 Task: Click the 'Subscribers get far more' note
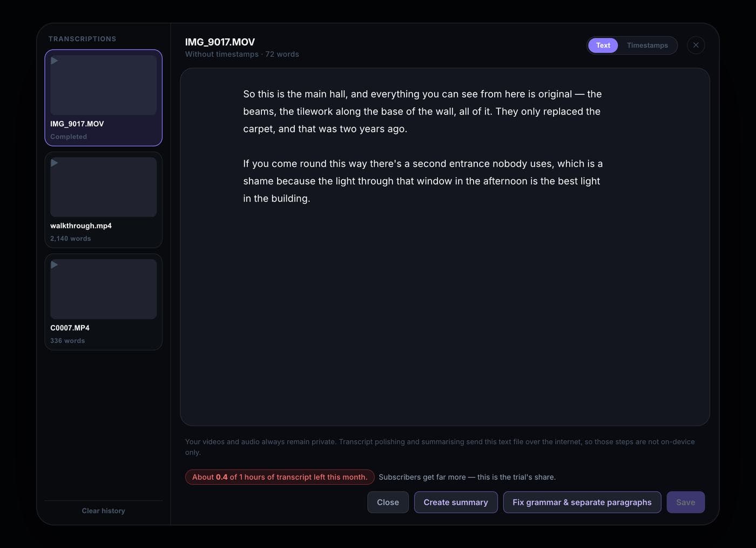tap(467, 477)
